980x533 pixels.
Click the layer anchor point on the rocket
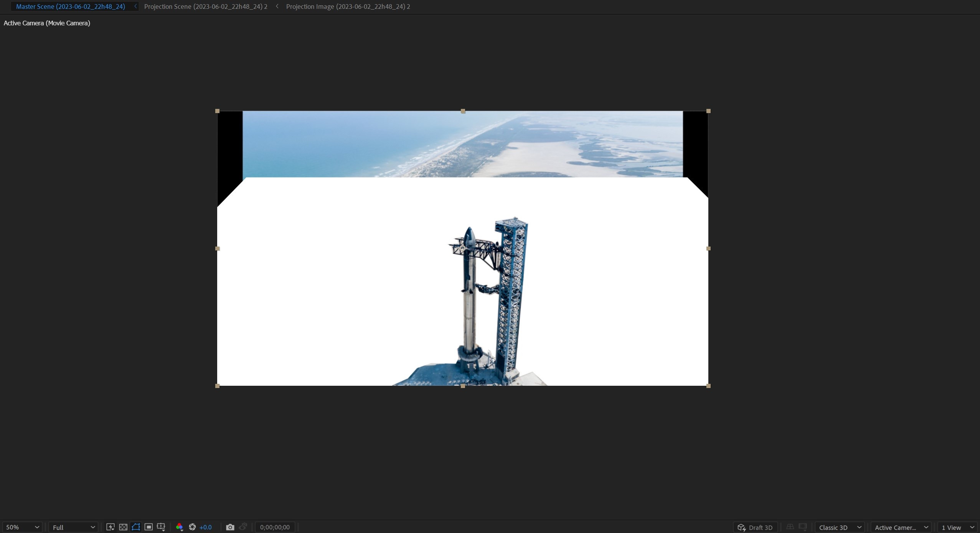[x=462, y=248]
